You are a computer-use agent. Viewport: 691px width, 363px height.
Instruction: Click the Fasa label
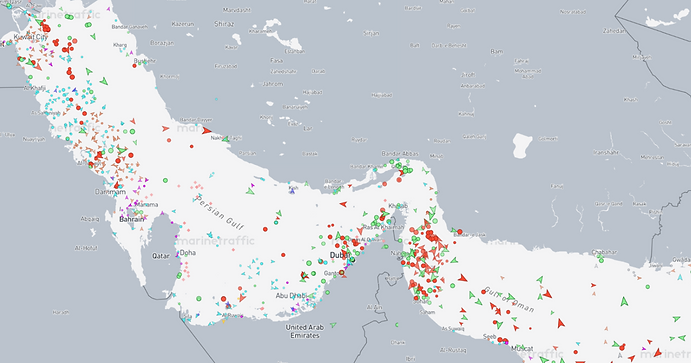pos(276,60)
